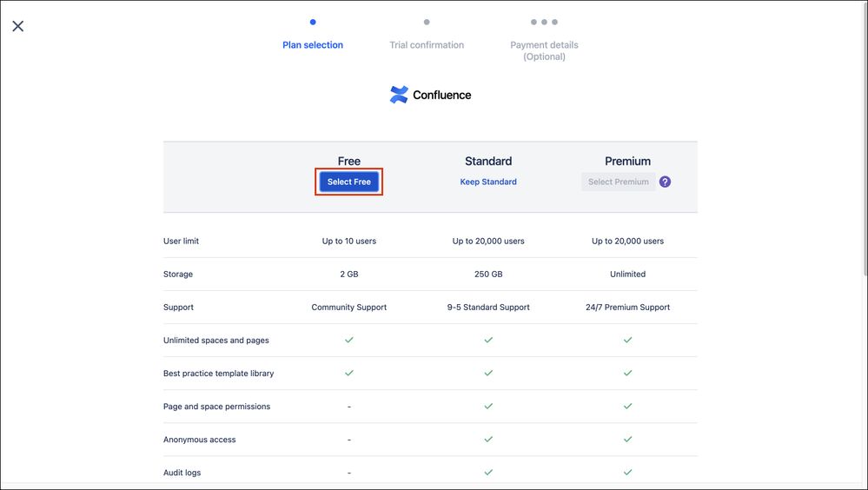Click the Anonymous access label
The height and width of the screenshot is (490, 868).
(x=199, y=440)
